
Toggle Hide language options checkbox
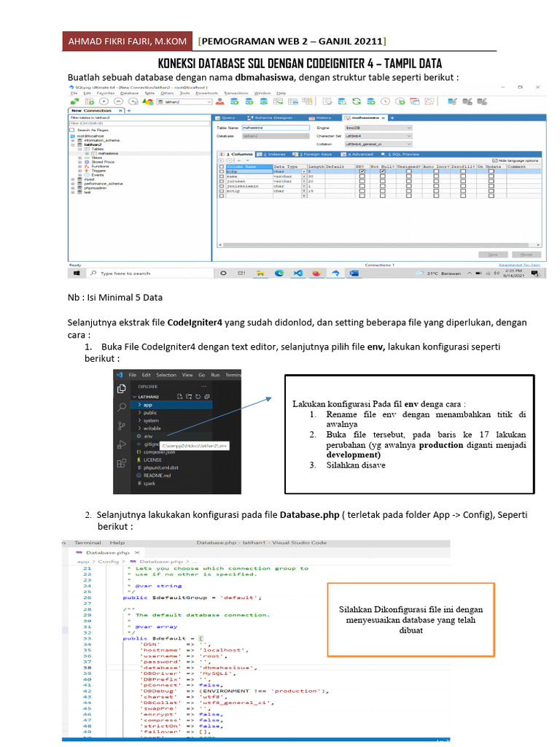[495, 160]
